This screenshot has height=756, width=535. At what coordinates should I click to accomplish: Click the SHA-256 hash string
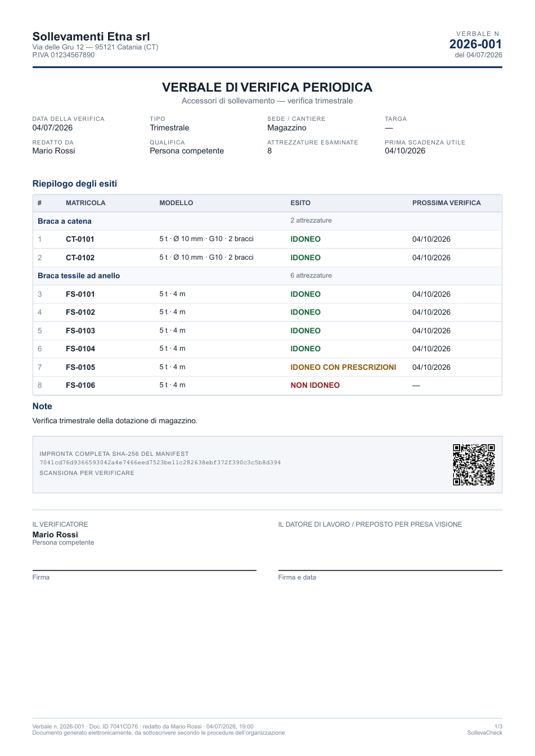(x=160, y=463)
